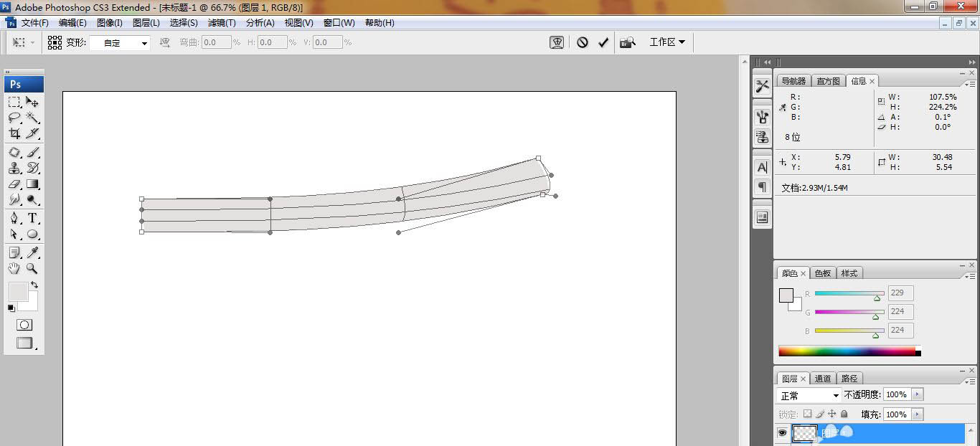Pick a color from the spectrum ramp
The height and width of the screenshot is (446, 980).
pyautogui.click(x=849, y=351)
